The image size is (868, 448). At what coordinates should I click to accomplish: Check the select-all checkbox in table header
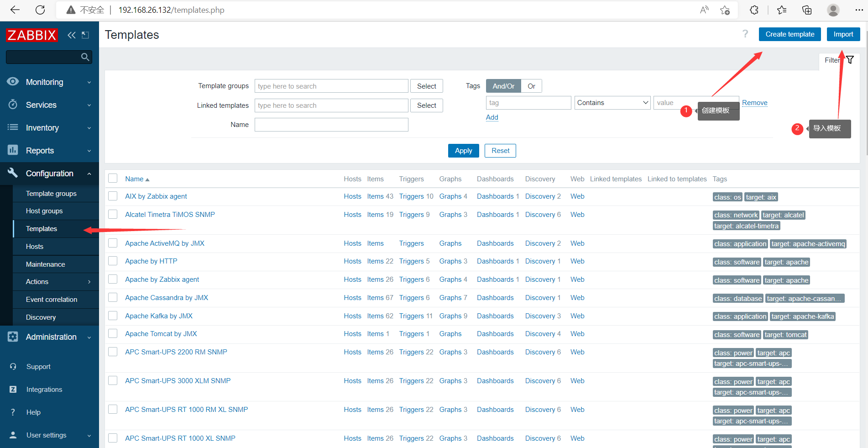[x=113, y=179]
